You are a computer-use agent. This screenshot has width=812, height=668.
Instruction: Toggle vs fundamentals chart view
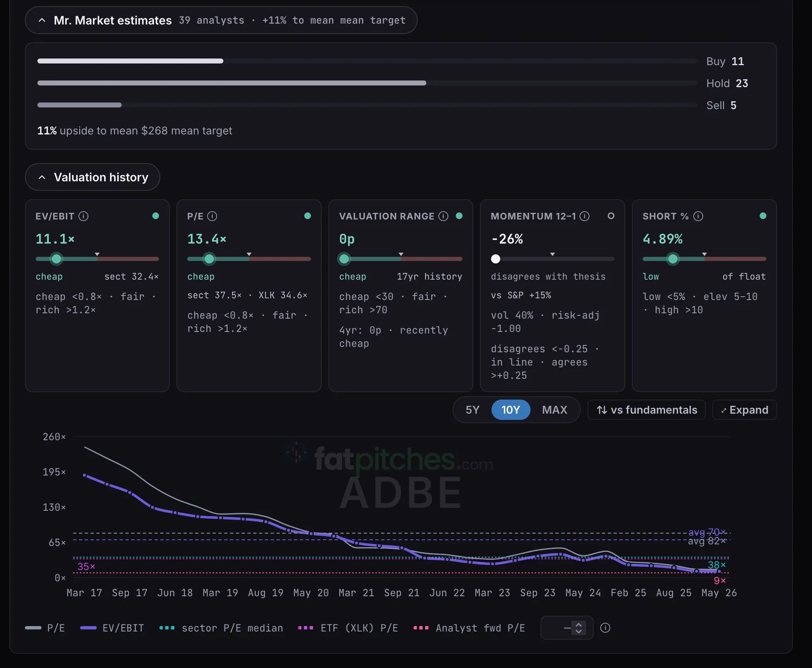[647, 410]
